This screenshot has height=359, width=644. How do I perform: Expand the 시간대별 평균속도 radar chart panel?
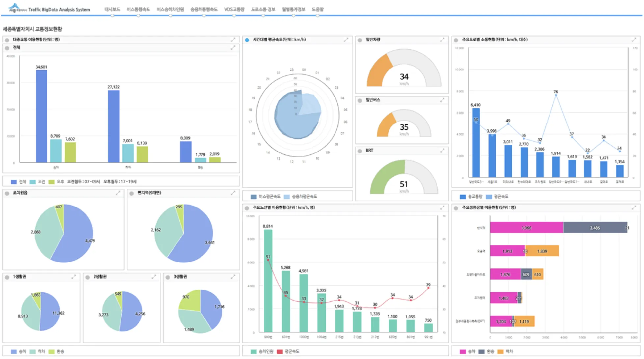346,40
